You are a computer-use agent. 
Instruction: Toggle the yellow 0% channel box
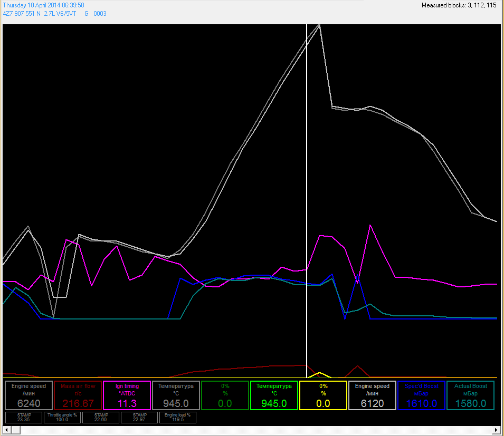point(323,395)
